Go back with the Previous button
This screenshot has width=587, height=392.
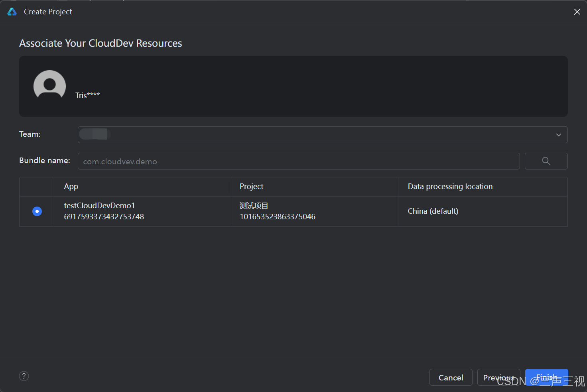pos(498,377)
